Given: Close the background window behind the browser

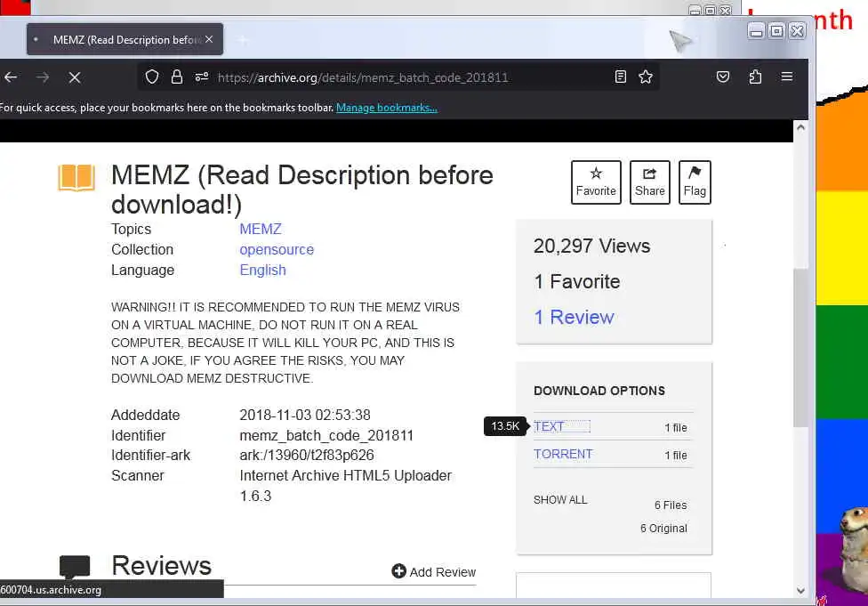Looking at the screenshot, I should [725, 10].
